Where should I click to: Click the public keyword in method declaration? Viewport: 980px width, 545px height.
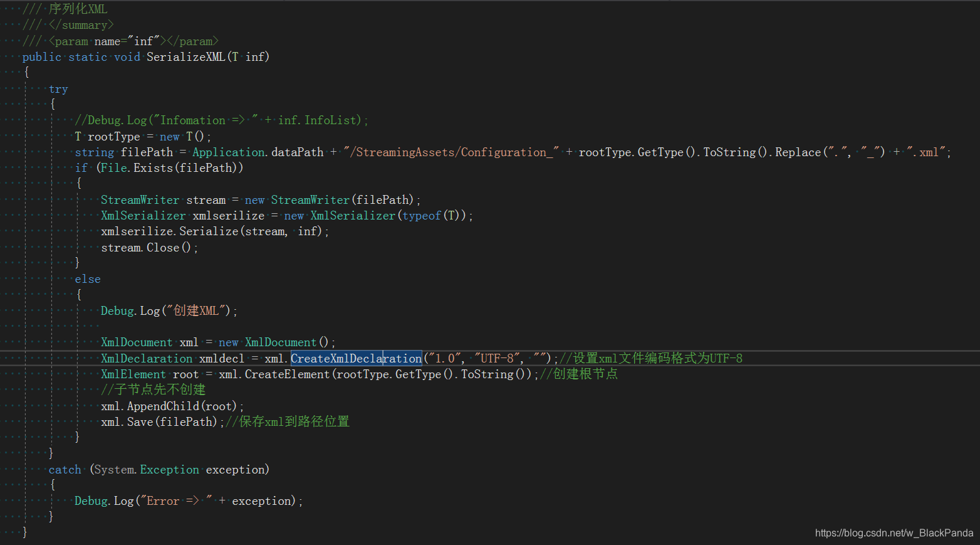[41, 56]
